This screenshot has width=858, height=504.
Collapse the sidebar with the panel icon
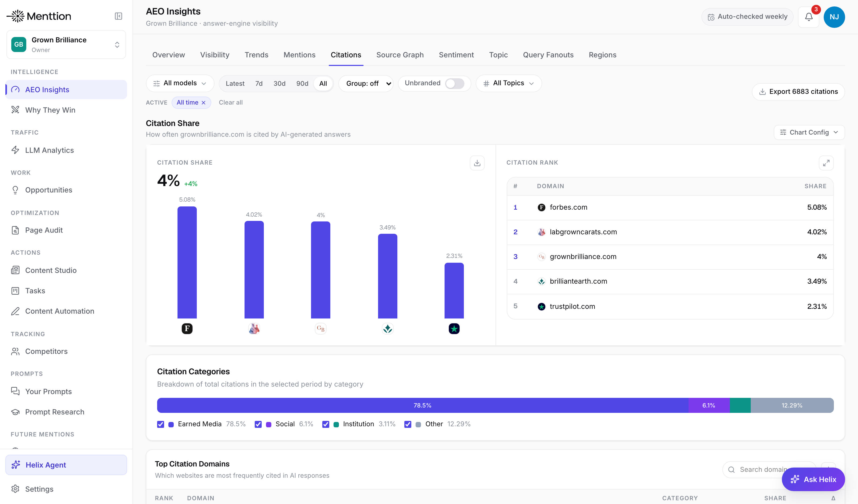(118, 16)
